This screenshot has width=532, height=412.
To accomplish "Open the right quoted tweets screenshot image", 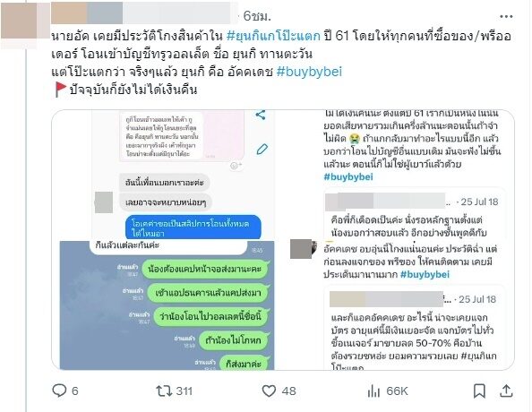I will tap(401, 240).
